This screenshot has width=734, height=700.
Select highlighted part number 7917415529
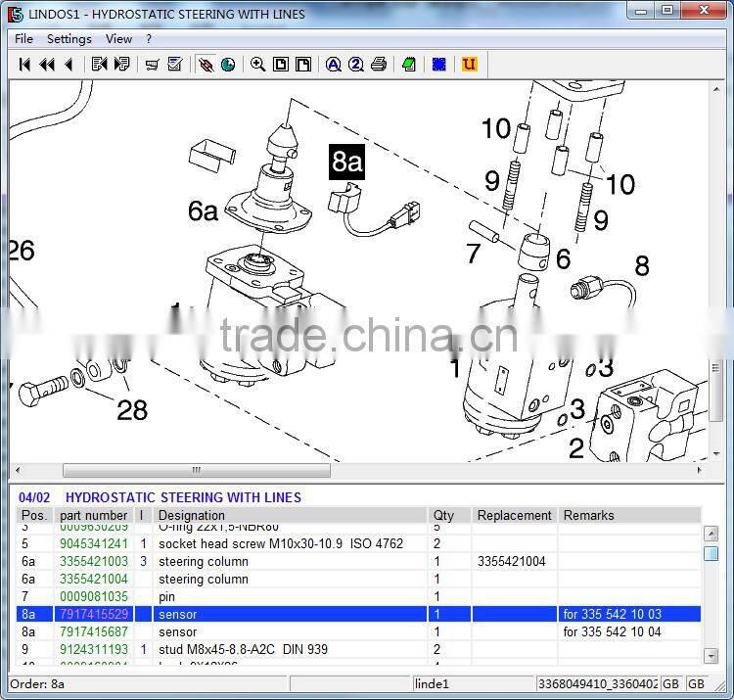[x=94, y=614]
